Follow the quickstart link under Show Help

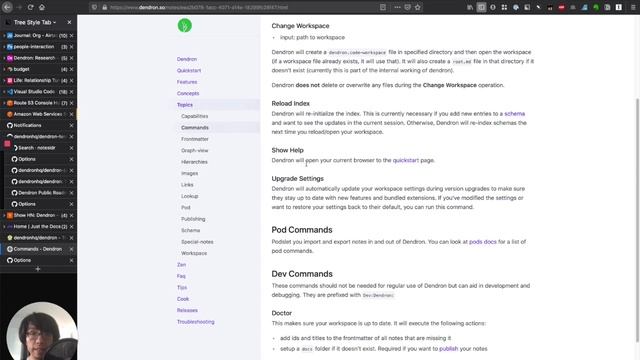point(406,160)
